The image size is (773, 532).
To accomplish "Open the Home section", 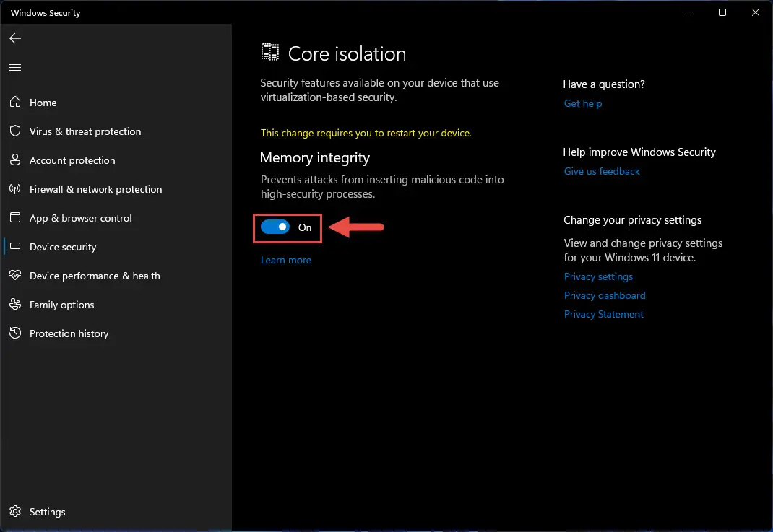I will (116, 103).
